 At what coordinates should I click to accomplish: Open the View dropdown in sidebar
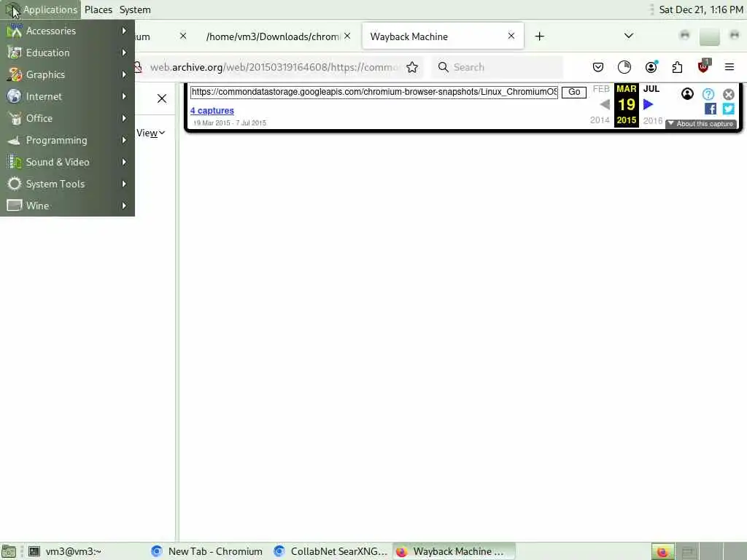(x=150, y=133)
